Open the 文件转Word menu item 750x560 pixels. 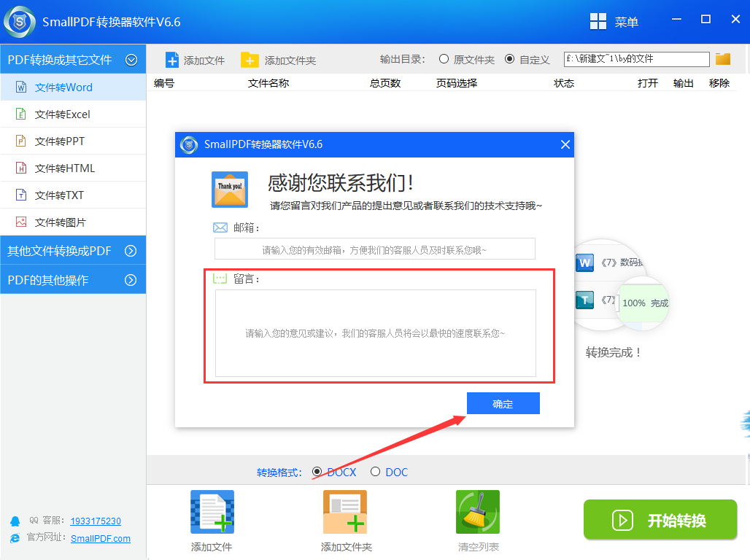(73, 87)
